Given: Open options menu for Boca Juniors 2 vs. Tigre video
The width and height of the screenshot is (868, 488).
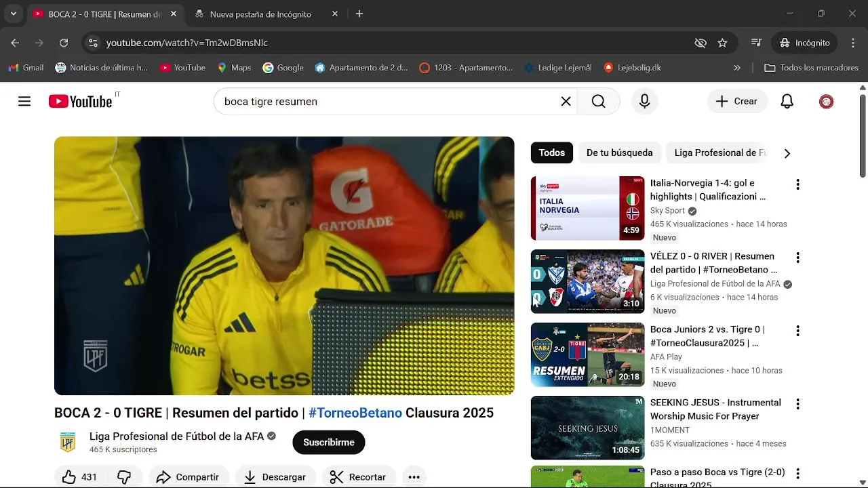Looking at the screenshot, I should (797, 331).
